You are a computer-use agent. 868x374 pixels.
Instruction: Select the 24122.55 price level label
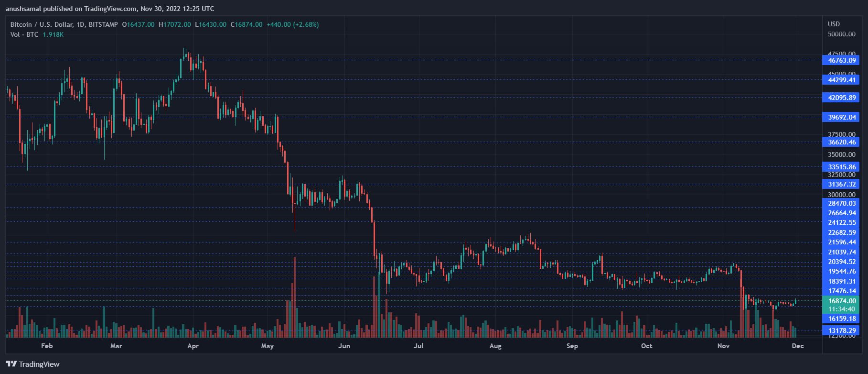(841, 222)
